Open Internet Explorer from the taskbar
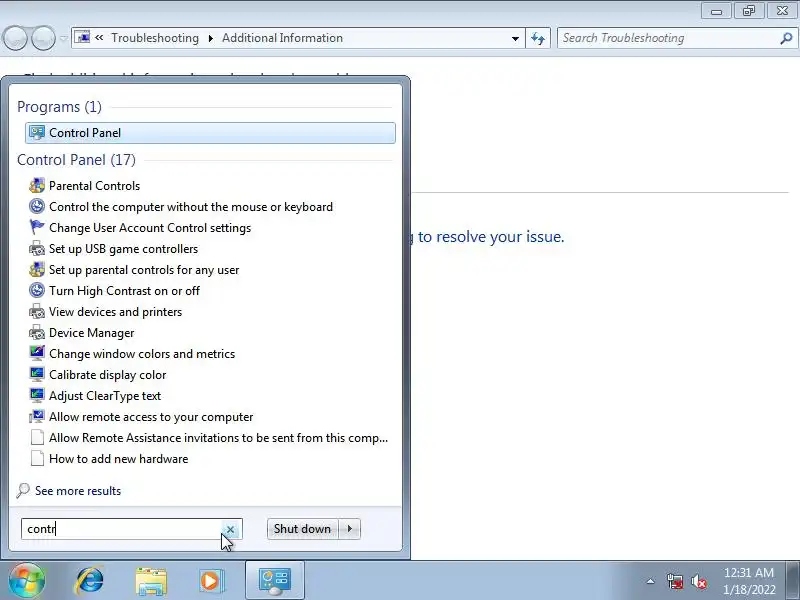800x600 pixels. click(90, 580)
